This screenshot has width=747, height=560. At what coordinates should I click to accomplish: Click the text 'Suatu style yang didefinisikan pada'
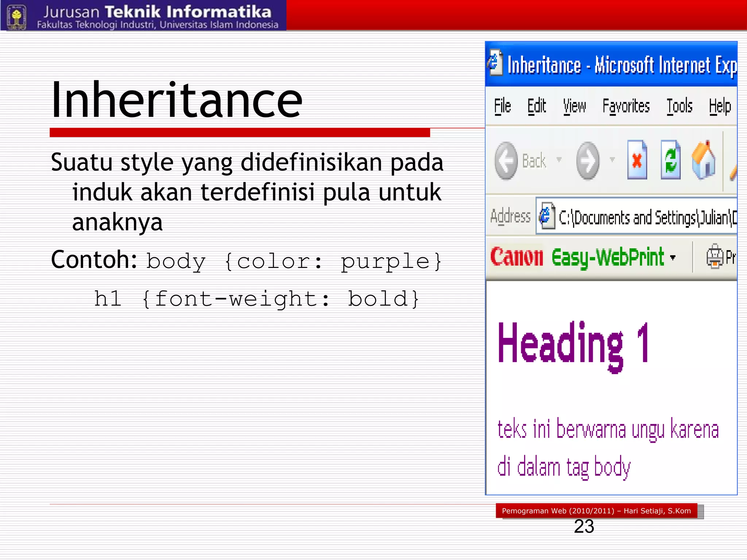(247, 162)
